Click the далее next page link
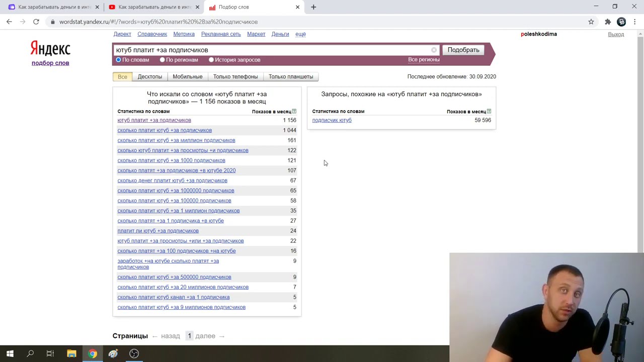The height and width of the screenshot is (362, 644). 205,336
